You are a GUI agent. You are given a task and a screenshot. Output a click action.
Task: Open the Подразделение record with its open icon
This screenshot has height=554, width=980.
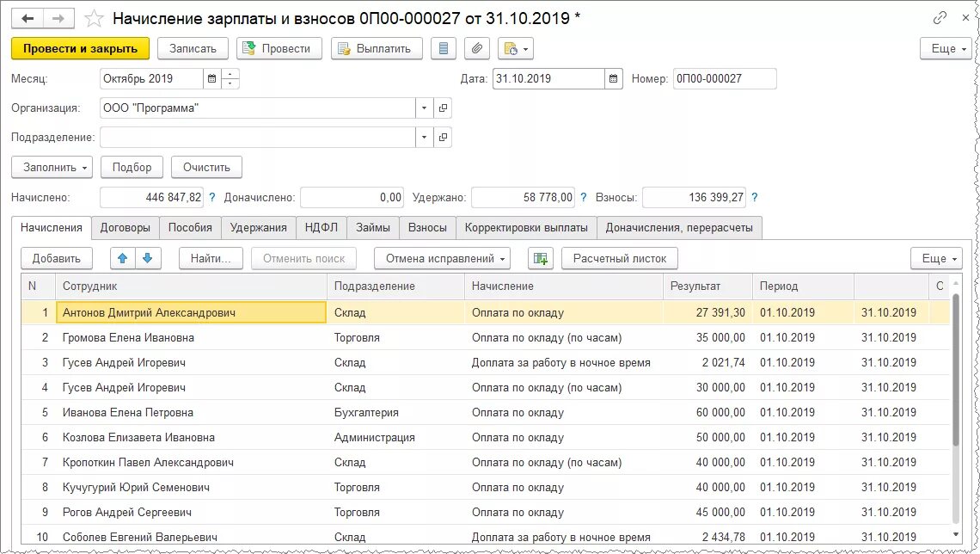tap(443, 138)
